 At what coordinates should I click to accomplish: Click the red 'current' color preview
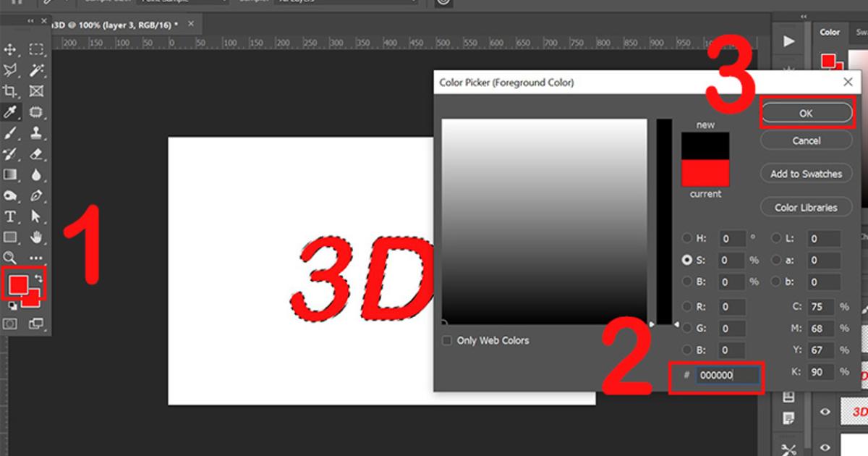(x=705, y=174)
